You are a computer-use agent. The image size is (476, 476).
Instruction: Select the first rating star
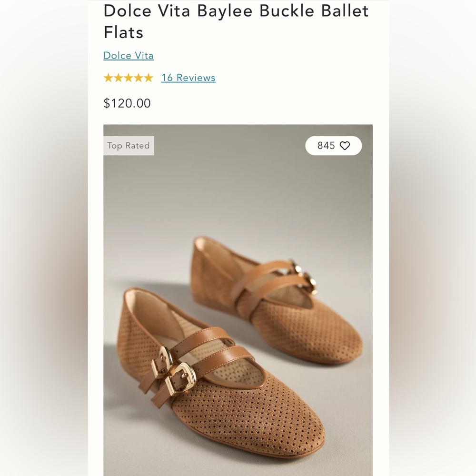click(x=108, y=78)
